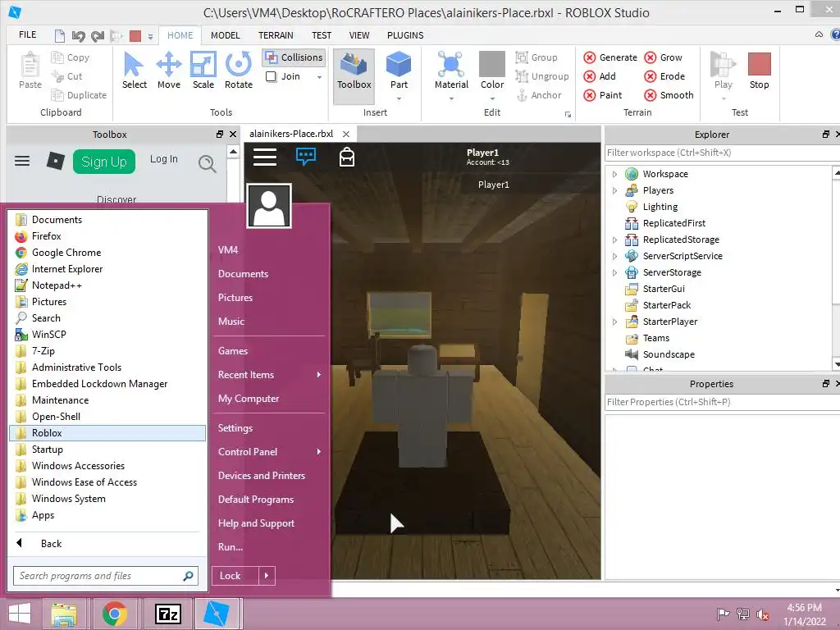Open 7-Zip from the taskbar
840x630 pixels.
pyautogui.click(x=167, y=614)
